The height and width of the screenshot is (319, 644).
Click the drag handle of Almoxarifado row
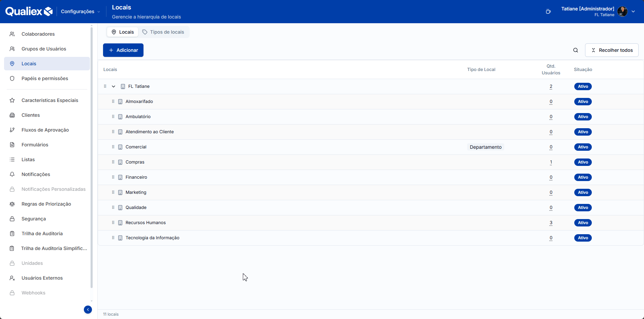point(113,102)
